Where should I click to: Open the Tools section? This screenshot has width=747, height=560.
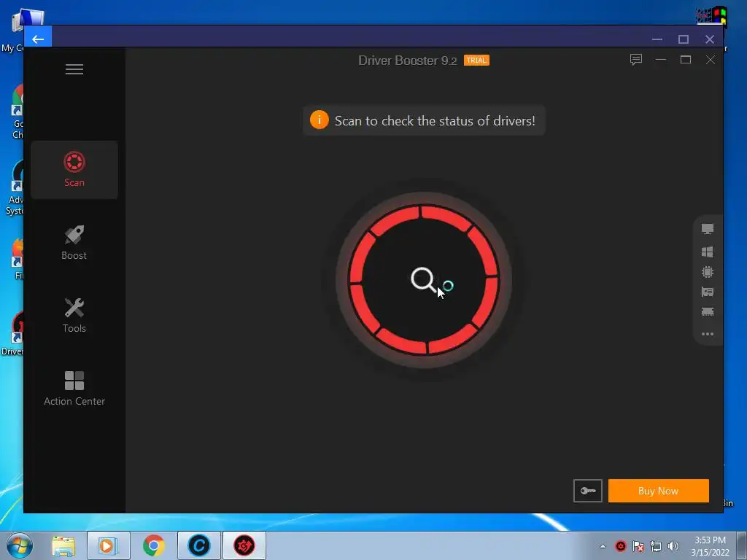point(74,315)
